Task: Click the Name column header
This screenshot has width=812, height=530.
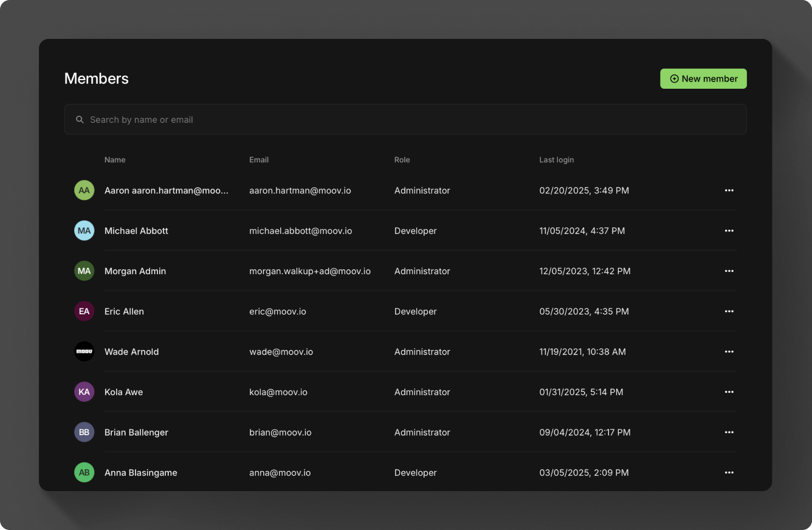Action: coord(115,160)
